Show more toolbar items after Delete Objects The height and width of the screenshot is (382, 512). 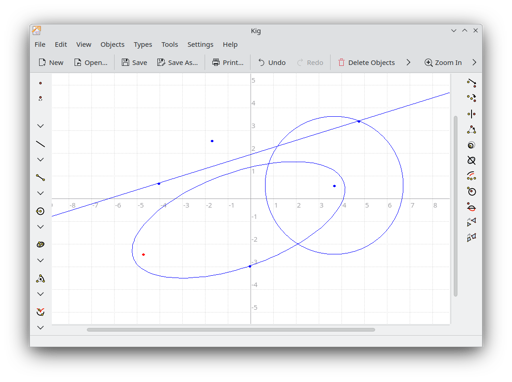pyautogui.click(x=408, y=62)
